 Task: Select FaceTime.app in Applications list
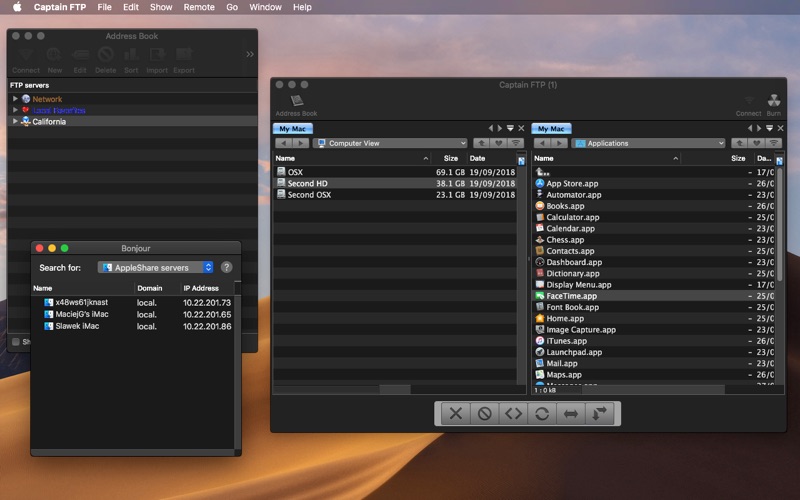pos(654,296)
